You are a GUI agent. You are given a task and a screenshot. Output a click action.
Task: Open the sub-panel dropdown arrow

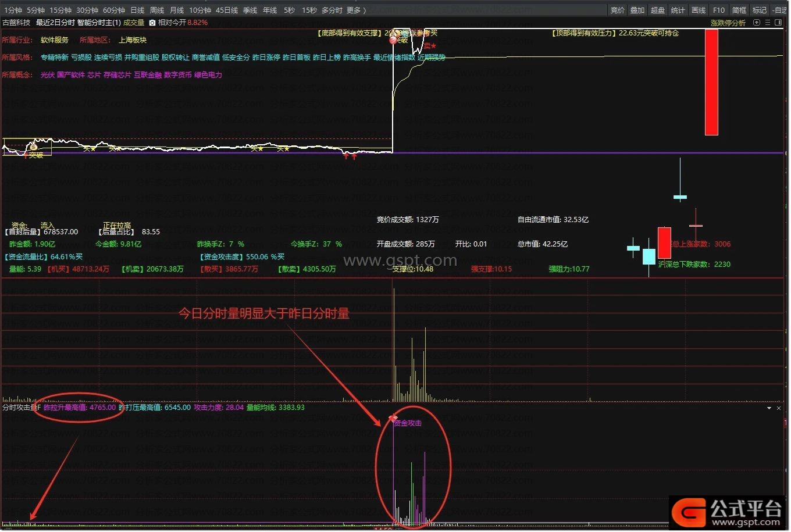click(x=769, y=408)
